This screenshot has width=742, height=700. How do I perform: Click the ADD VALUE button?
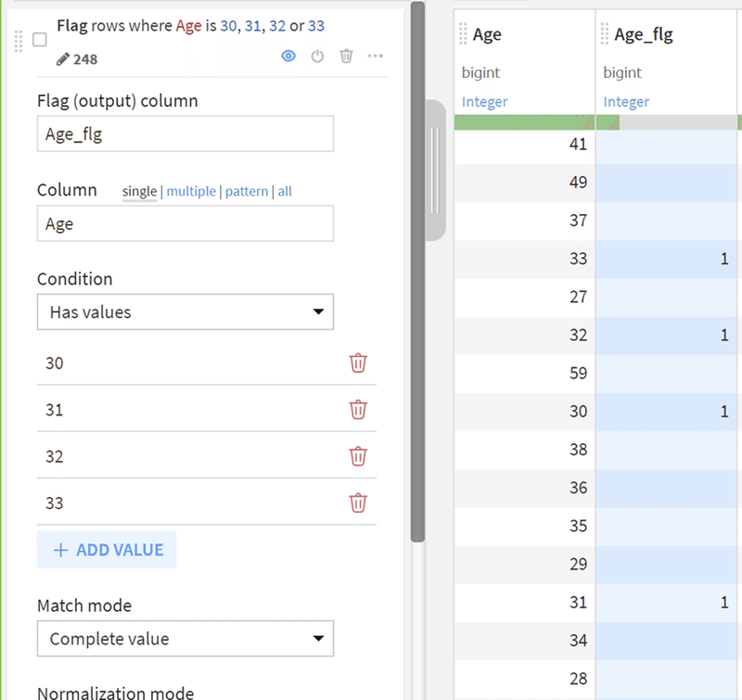coord(107,550)
